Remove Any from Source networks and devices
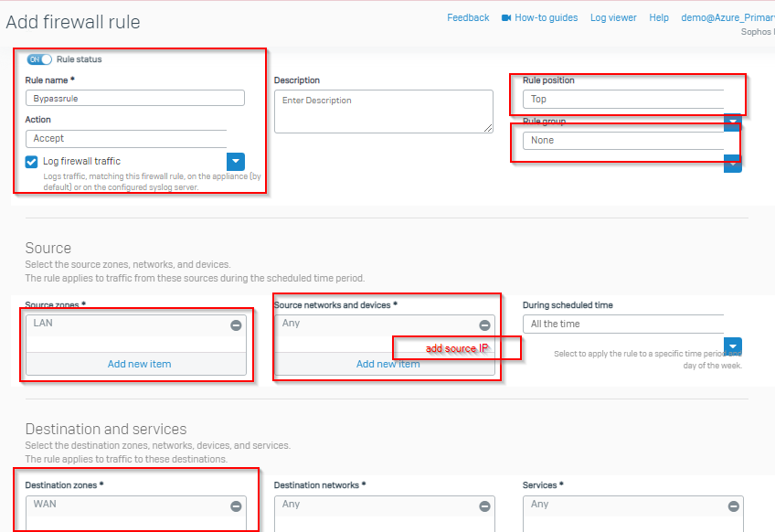This screenshot has height=532, width=775. (485, 325)
